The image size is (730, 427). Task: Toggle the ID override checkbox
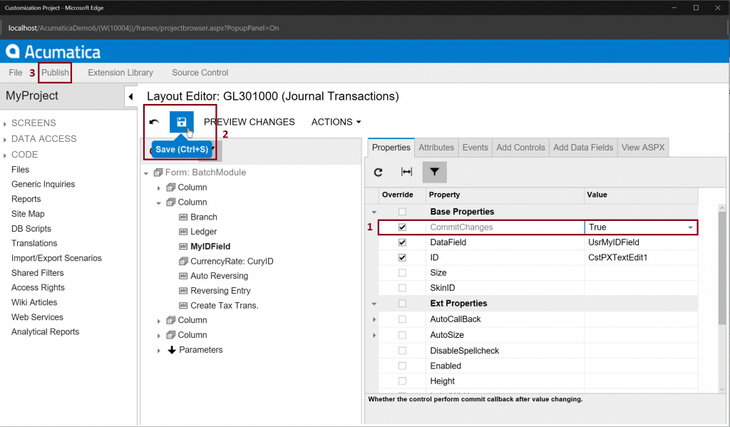[402, 258]
